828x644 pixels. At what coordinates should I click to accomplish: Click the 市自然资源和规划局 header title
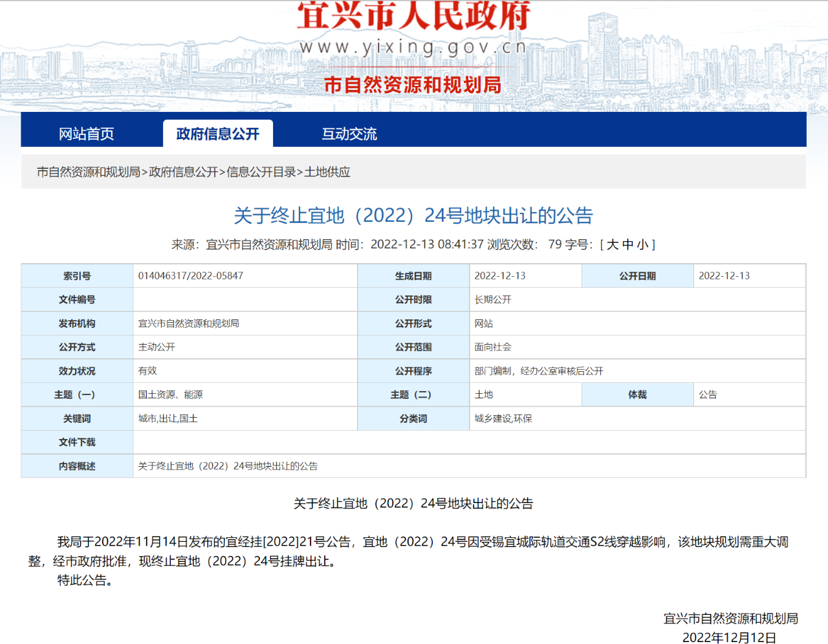(413, 85)
